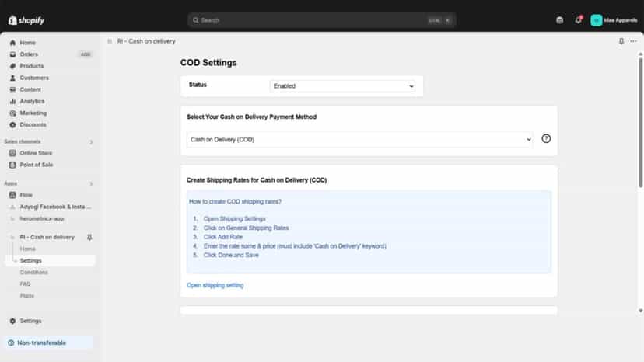
Task: Click the vertical scrollbar on the right
Action: (x=640, y=124)
